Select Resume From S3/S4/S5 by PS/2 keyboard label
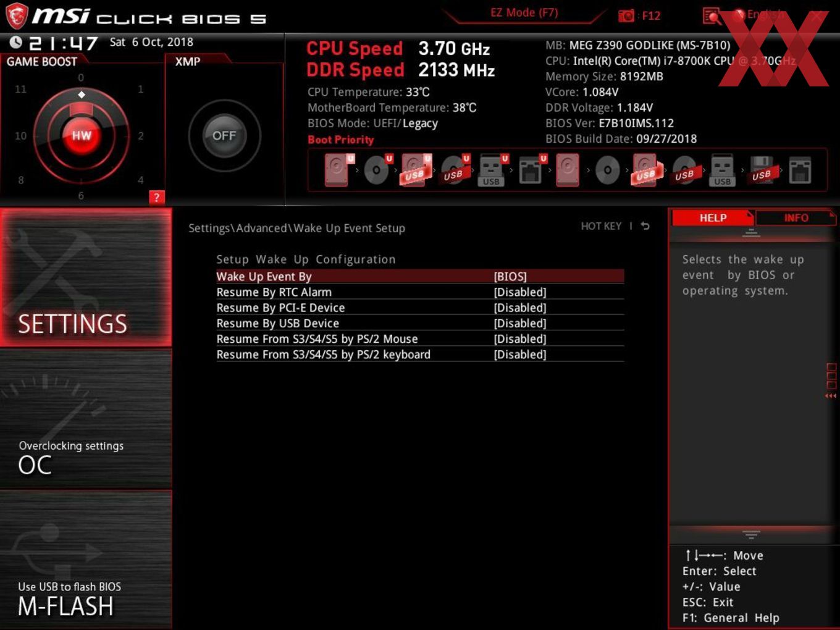The width and height of the screenshot is (840, 630). (x=323, y=354)
